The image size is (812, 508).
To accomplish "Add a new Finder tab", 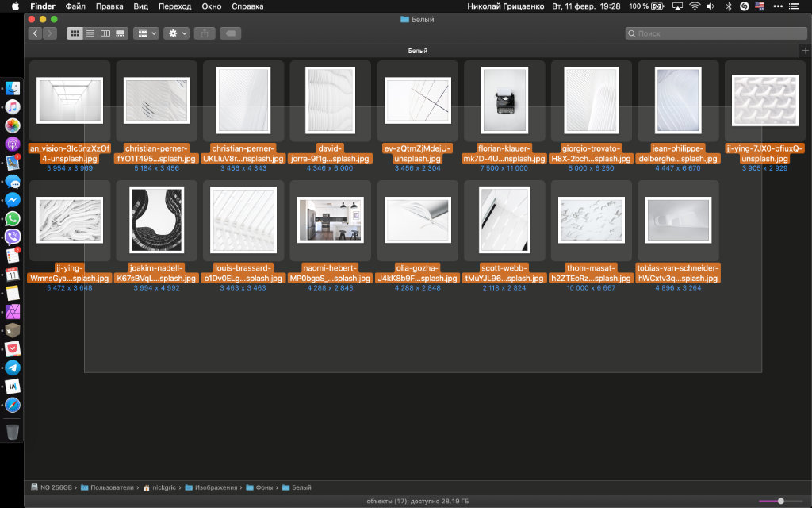I will click(x=806, y=51).
